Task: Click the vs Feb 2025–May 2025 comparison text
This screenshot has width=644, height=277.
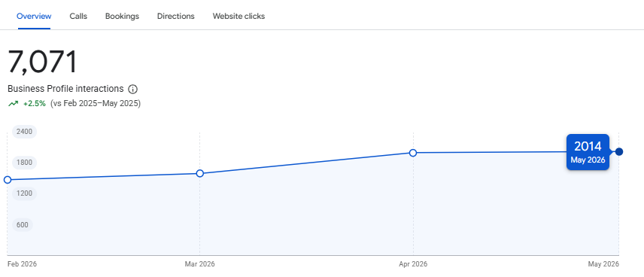Action: point(96,104)
